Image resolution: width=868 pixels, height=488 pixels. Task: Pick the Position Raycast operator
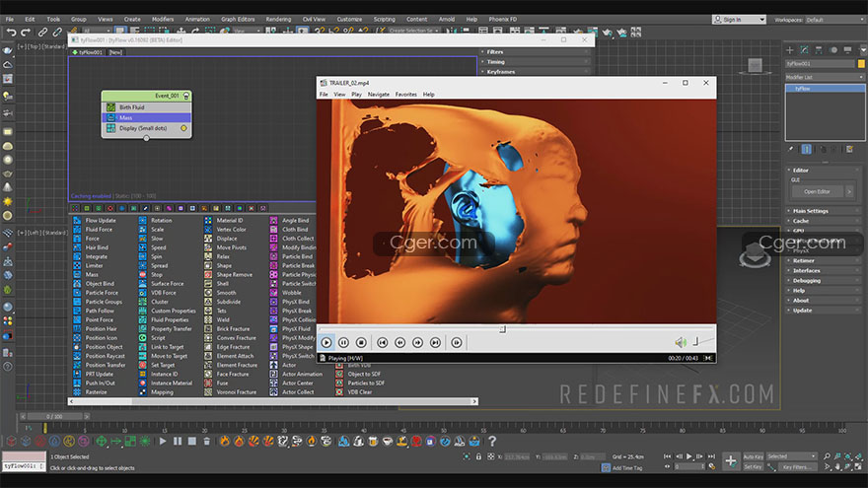click(x=105, y=356)
